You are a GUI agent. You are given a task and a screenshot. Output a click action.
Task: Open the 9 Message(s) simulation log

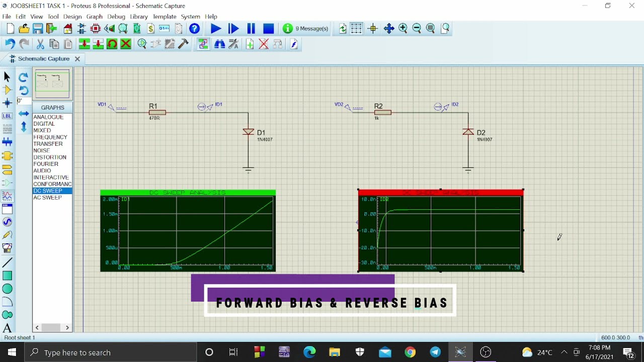pyautogui.click(x=305, y=29)
